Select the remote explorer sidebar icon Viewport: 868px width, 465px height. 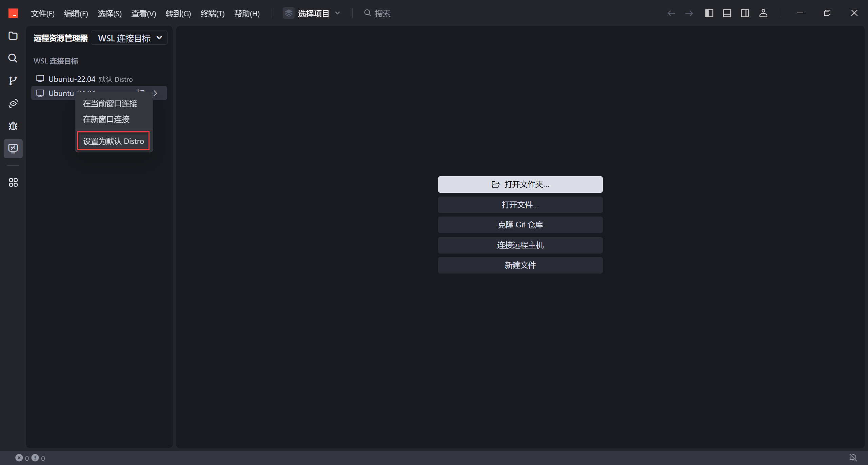13,148
